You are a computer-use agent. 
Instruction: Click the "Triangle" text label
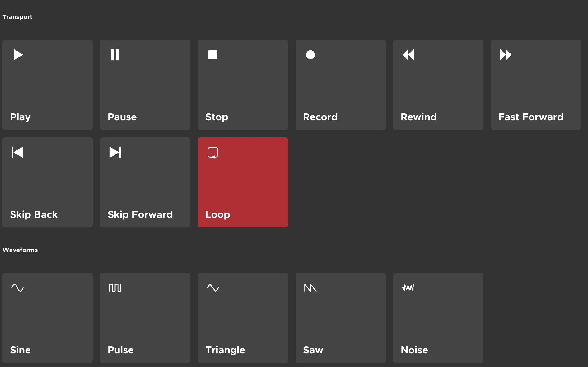point(225,350)
